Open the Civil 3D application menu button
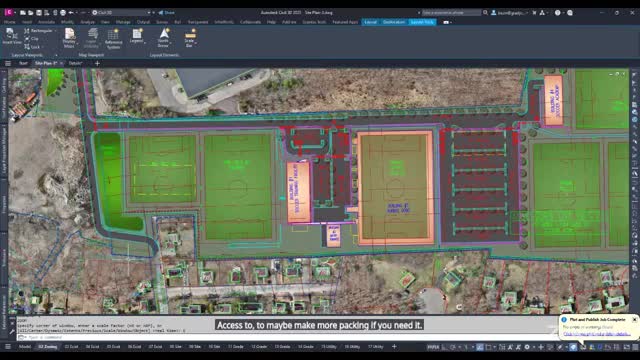Viewport: 640px width, 360px height. 9,13
